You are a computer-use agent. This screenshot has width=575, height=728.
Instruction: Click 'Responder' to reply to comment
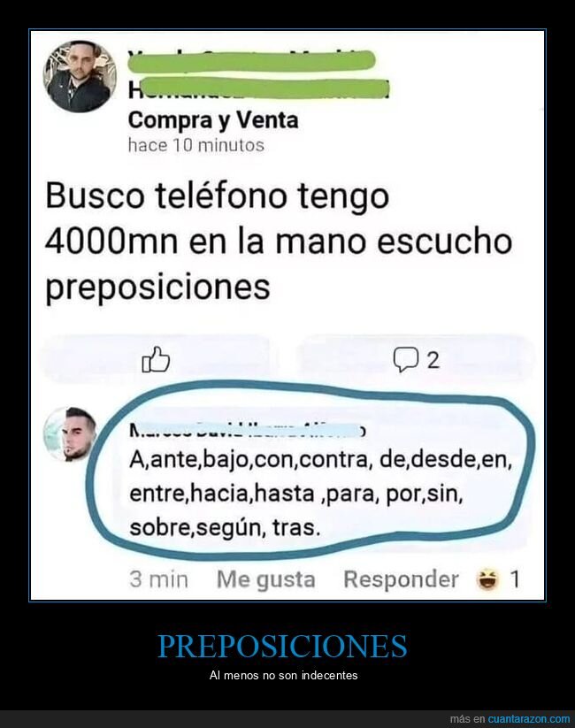point(402,579)
